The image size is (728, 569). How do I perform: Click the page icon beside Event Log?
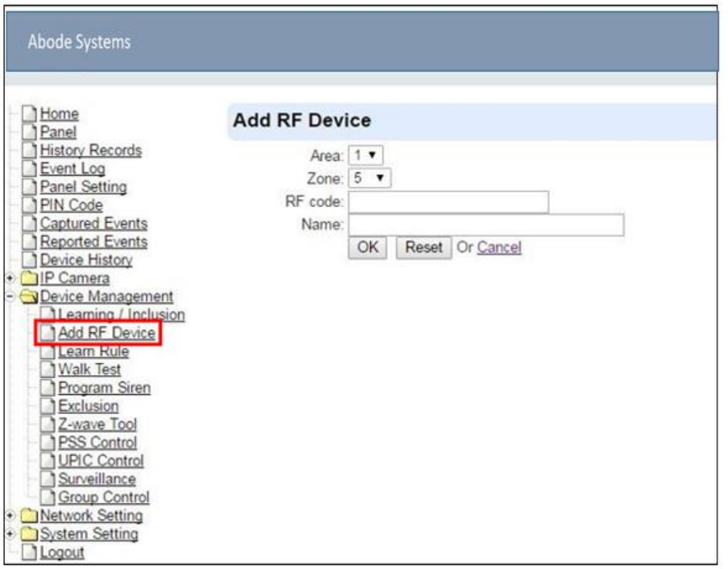[30, 168]
